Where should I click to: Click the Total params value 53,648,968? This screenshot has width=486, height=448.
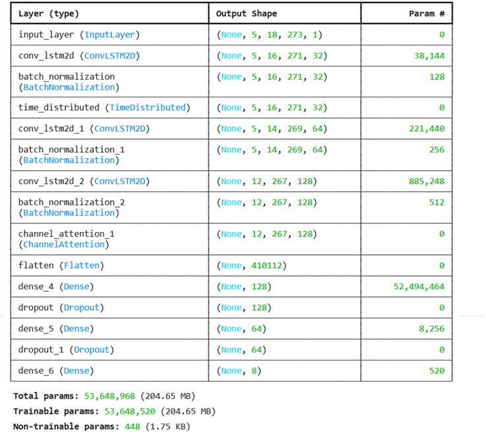pos(109,396)
